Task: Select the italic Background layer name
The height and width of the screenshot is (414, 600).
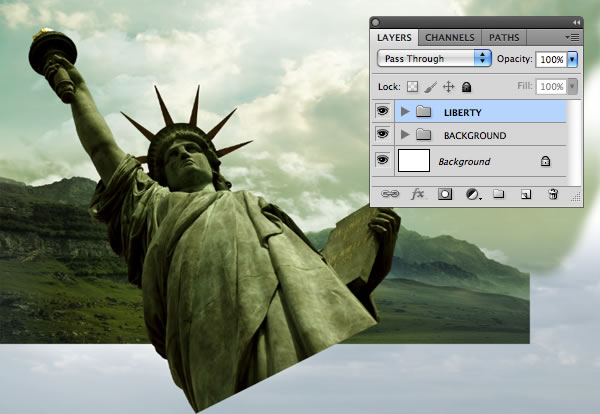Action: tap(464, 162)
